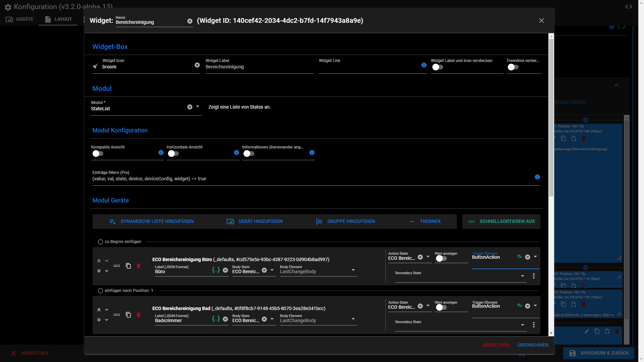Click dialog ABBRECHEN button

coord(496,345)
